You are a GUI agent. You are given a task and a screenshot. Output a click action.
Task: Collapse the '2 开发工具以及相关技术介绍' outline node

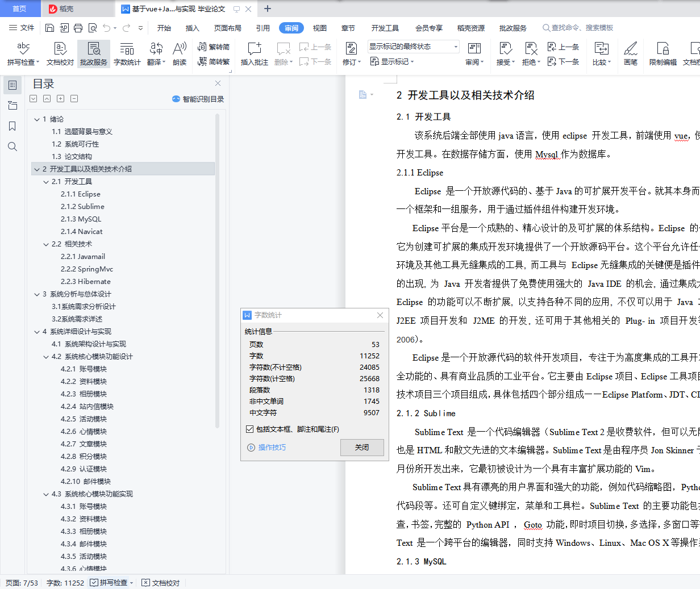37,169
